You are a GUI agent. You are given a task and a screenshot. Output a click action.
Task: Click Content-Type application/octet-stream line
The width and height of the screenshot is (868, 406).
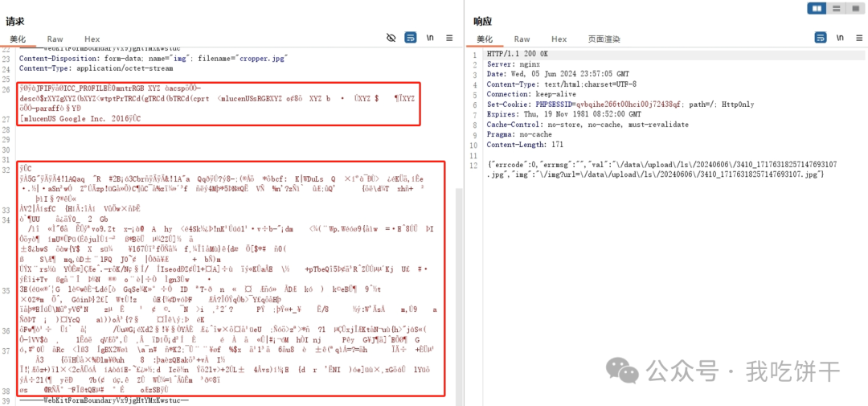pyautogui.click(x=96, y=68)
